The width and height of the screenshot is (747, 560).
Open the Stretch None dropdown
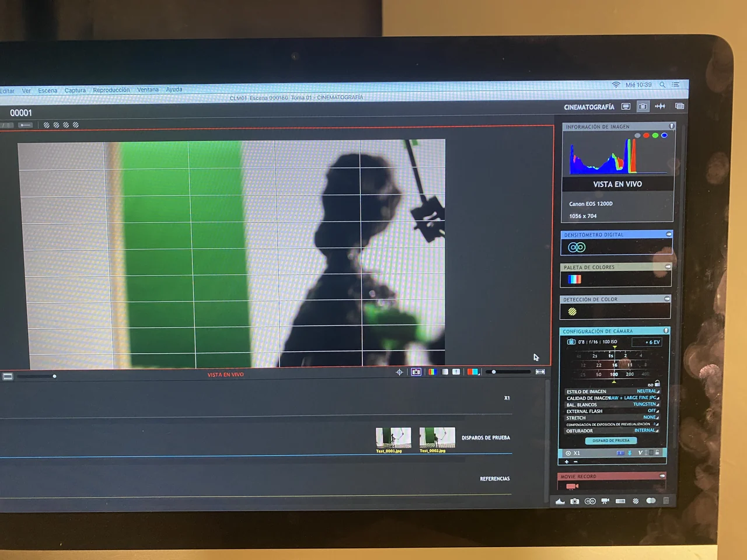(x=651, y=417)
